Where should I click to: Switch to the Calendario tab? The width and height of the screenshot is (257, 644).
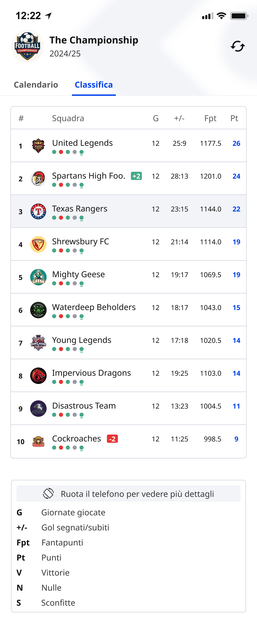pos(36,85)
